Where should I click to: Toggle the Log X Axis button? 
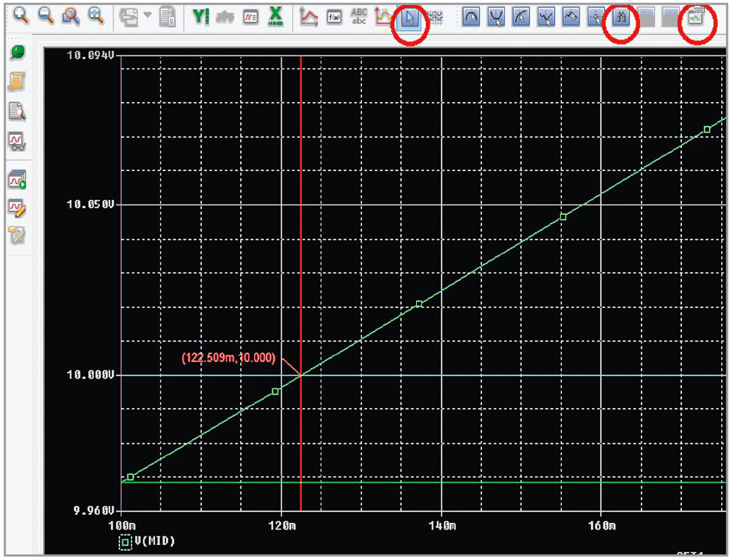pos(276,17)
